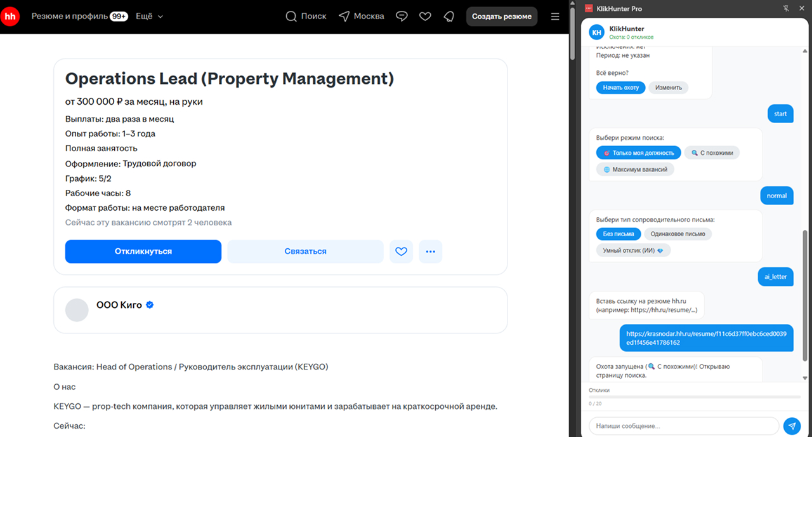Open the notifications bell icon
This screenshot has width=812, height=508.
point(449,17)
